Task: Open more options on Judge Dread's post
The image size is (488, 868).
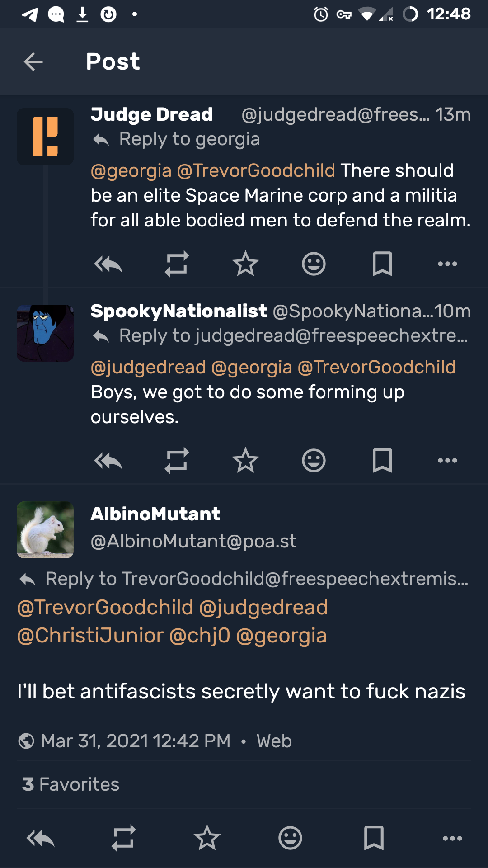Action: click(x=447, y=264)
